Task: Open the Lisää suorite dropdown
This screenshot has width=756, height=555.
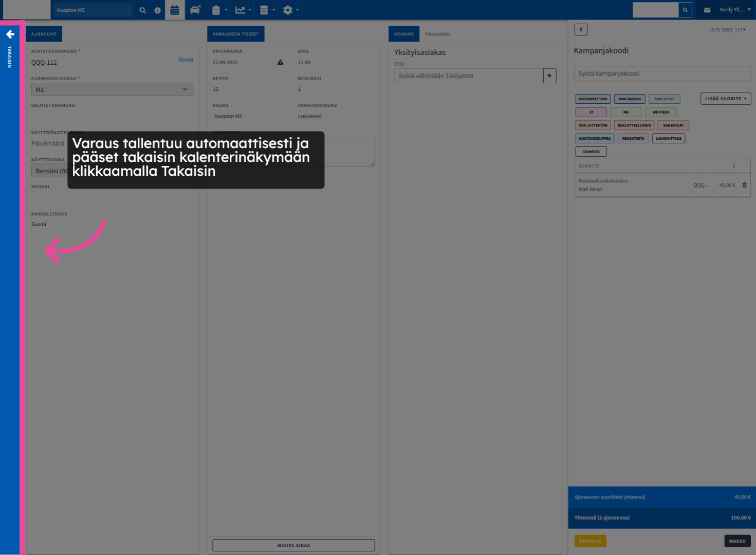Action: (726, 99)
